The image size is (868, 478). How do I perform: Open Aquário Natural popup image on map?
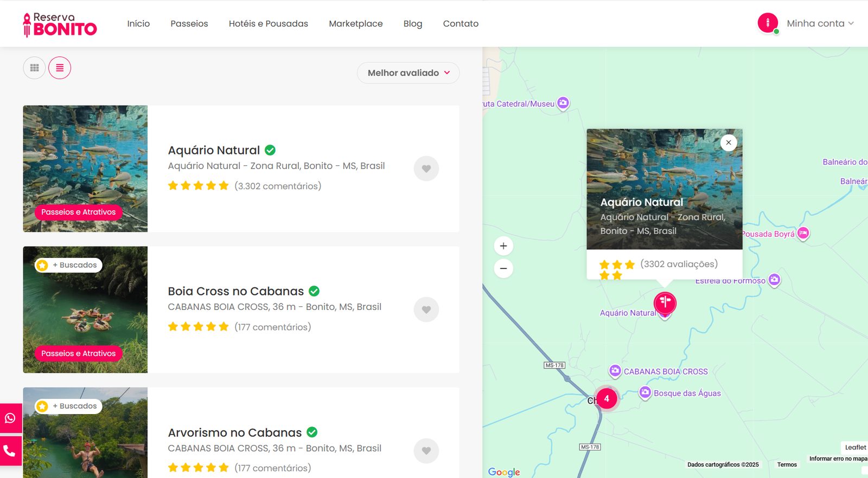[665, 189]
